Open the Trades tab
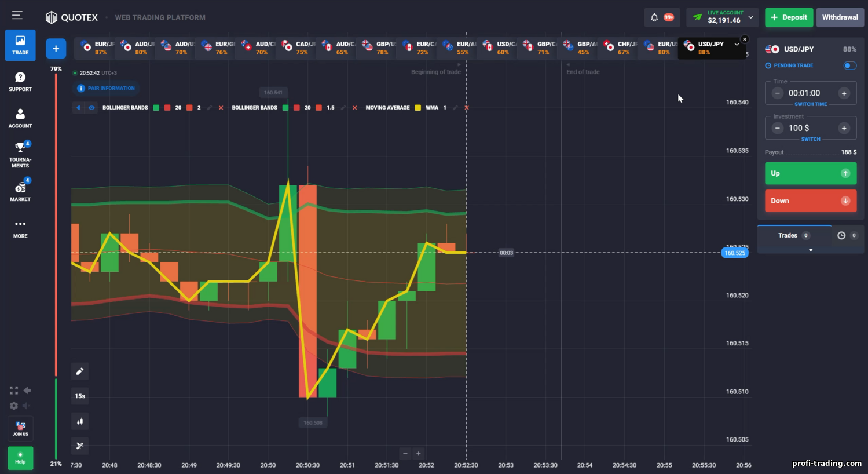The height and width of the screenshot is (474, 868). 794,235
